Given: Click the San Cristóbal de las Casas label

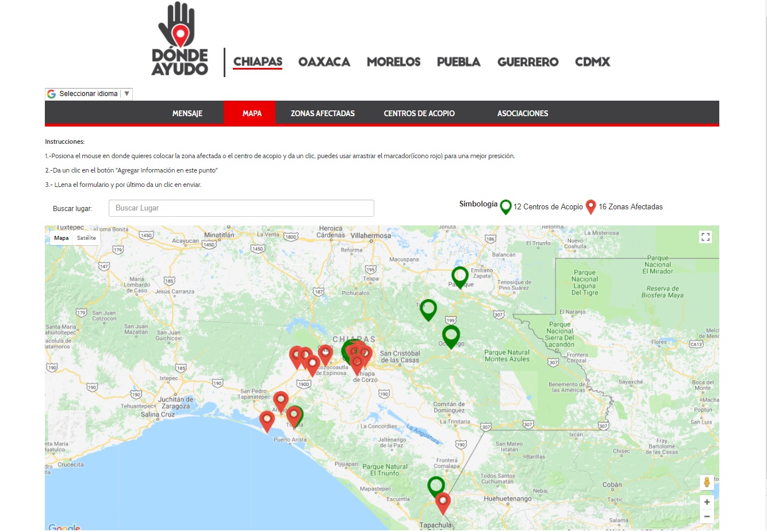Looking at the screenshot, I should [400, 357].
